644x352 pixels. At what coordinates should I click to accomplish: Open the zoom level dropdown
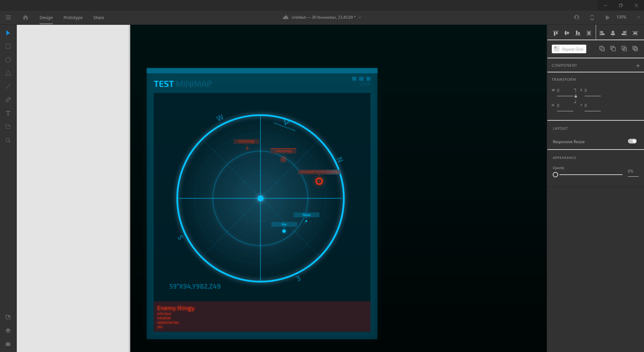[638, 17]
